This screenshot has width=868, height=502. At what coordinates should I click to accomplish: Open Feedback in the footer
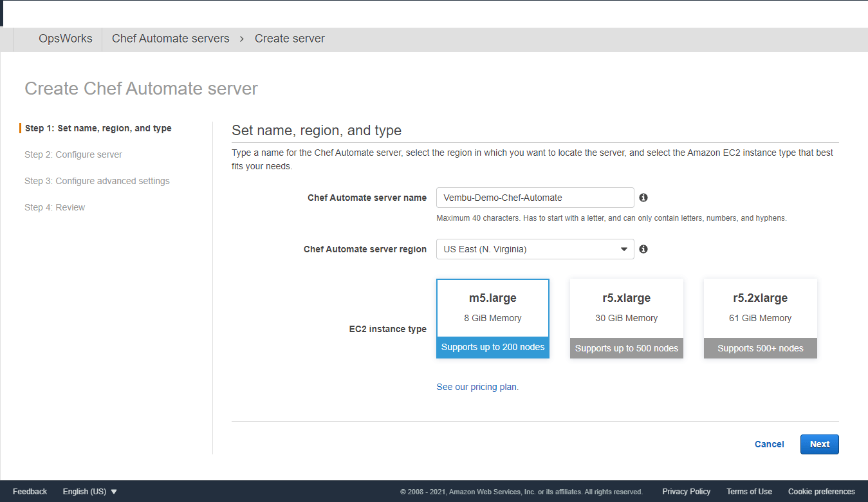click(30, 492)
